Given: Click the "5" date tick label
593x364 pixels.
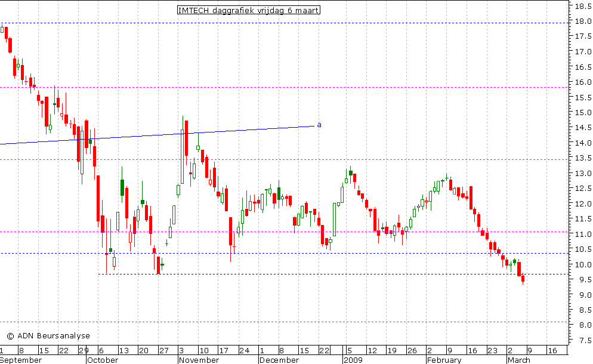Looking at the screenshot, I should [x=350, y=350].
